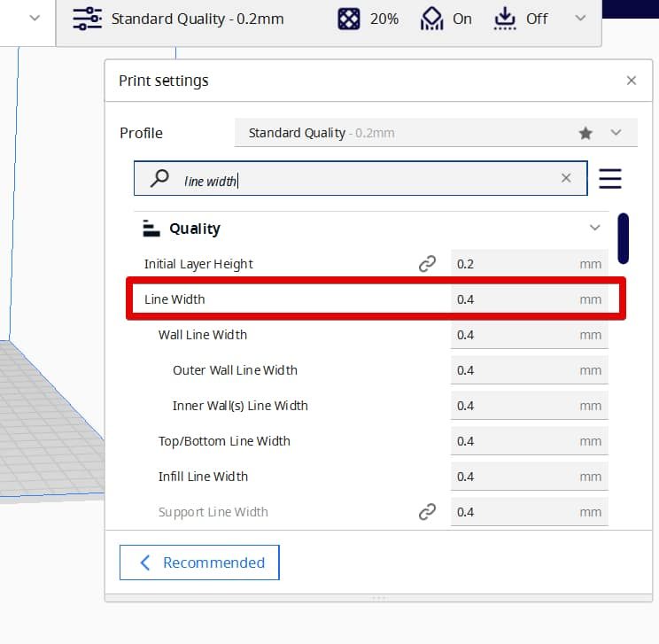Edit the Line Width value field
Viewport: 659px width, 644px height.
pyautogui.click(x=529, y=299)
